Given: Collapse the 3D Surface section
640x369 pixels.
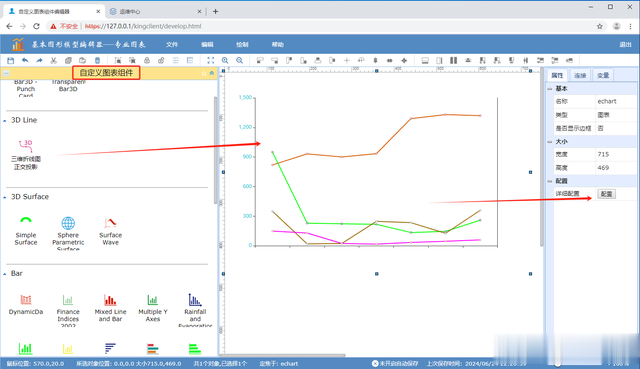Looking at the screenshot, I should 4,197.
